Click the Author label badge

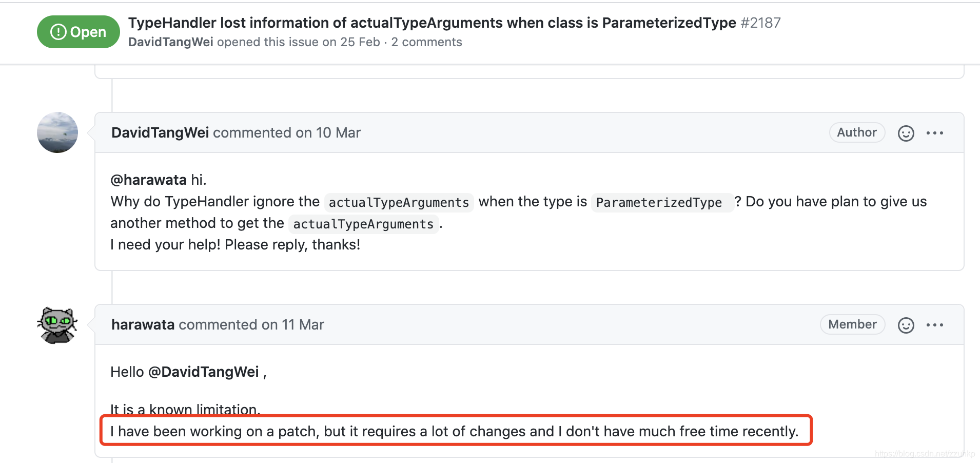[856, 132]
